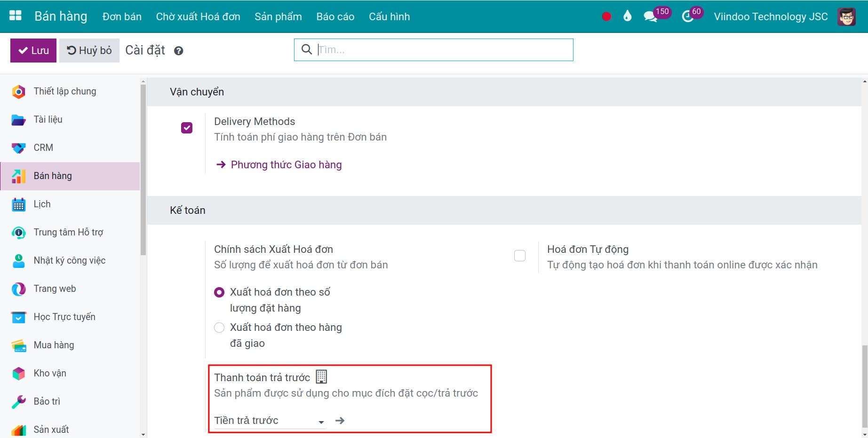
Task: Open the Phương thức Giao hàng link
Action: pyautogui.click(x=286, y=164)
